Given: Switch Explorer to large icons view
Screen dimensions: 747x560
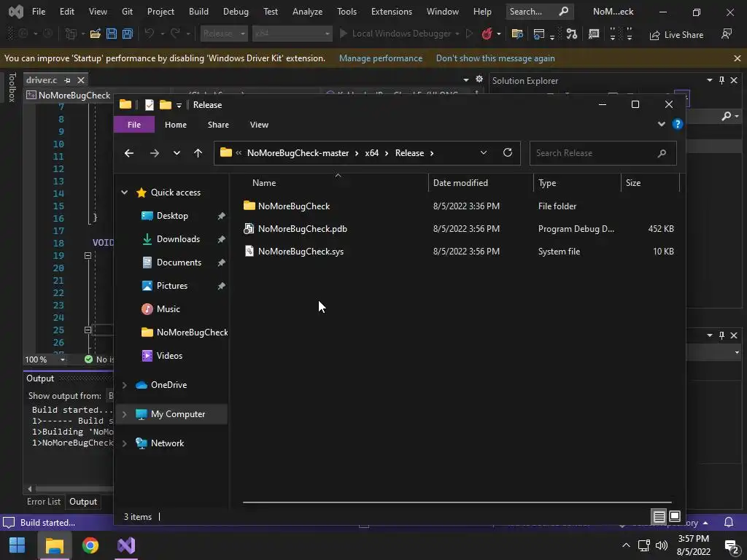Looking at the screenshot, I should pyautogui.click(x=675, y=517).
